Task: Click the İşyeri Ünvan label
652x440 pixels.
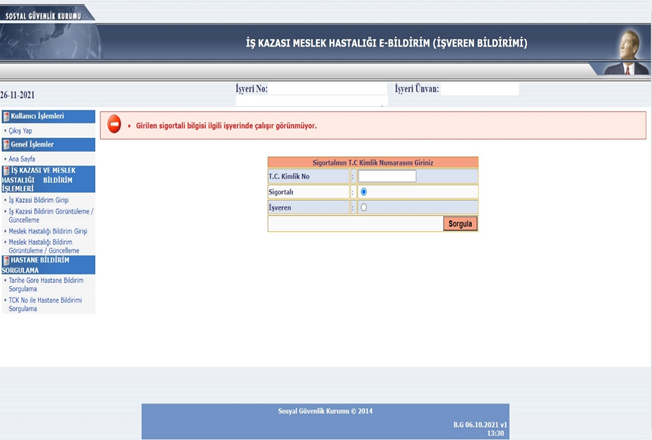Action: tap(417, 89)
